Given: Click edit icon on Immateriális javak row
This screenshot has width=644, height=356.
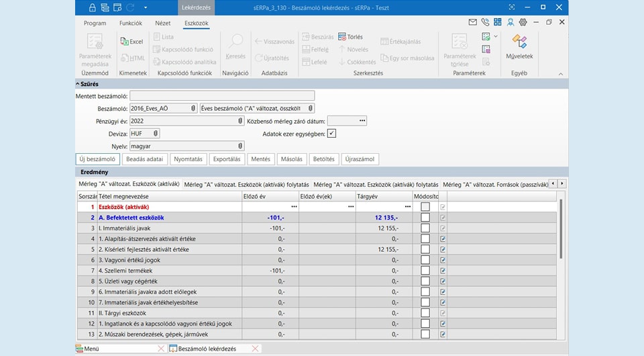Looking at the screenshot, I should (442, 228).
